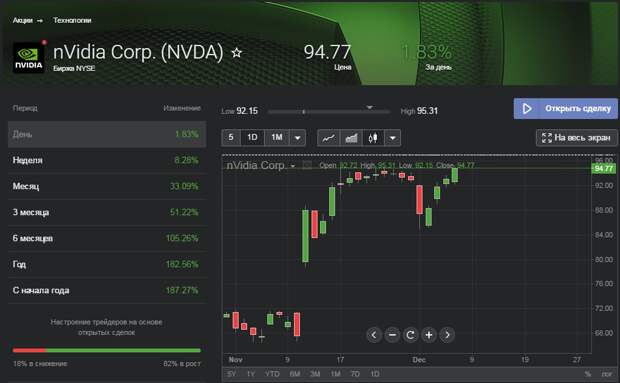Toggle percent scale on the chart
620x383 pixels.
point(588,374)
